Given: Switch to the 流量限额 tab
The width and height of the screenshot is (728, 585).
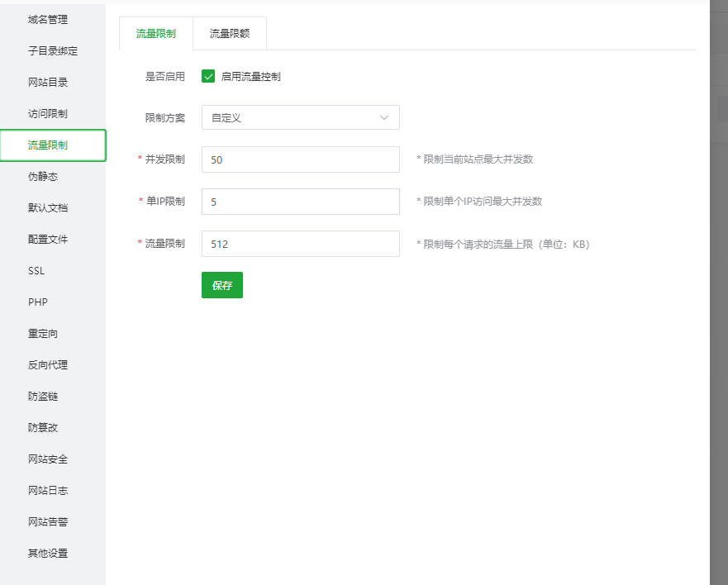Looking at the screenshot, I should (x=230, y=34).
